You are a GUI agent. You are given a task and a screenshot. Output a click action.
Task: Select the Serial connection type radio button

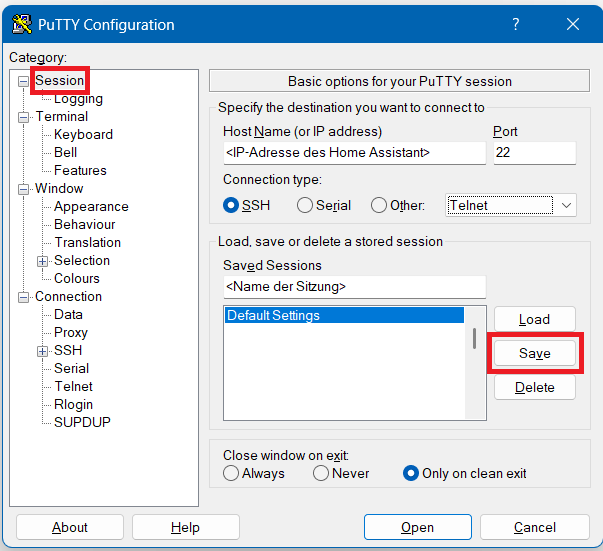(x=305, y=205)
